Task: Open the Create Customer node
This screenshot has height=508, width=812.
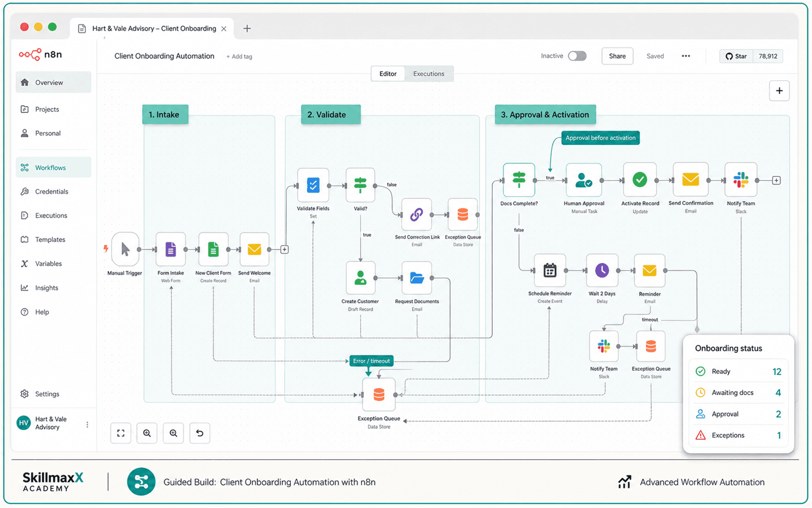Action: (360, 278)
